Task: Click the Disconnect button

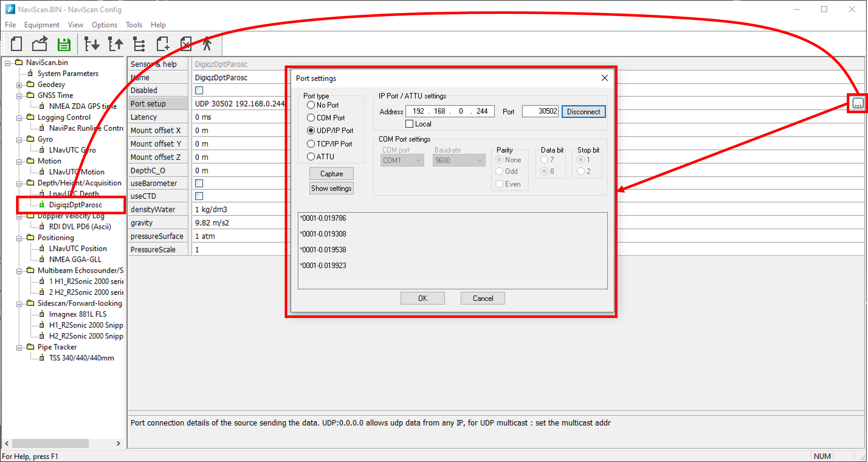Action: [x=583, y=111]
